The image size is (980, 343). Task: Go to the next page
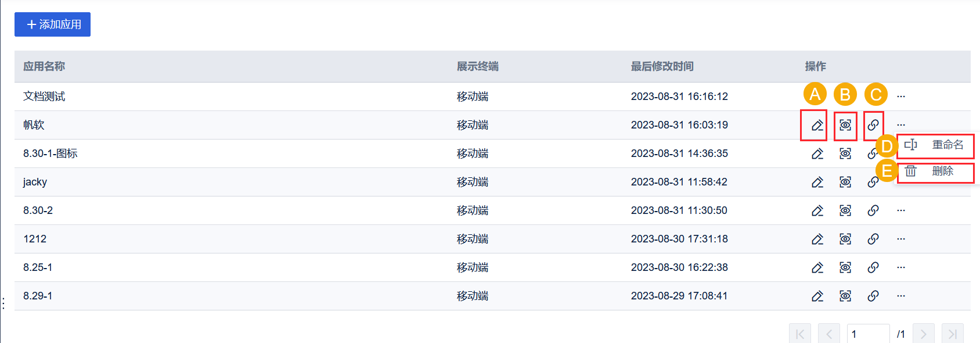923,334
